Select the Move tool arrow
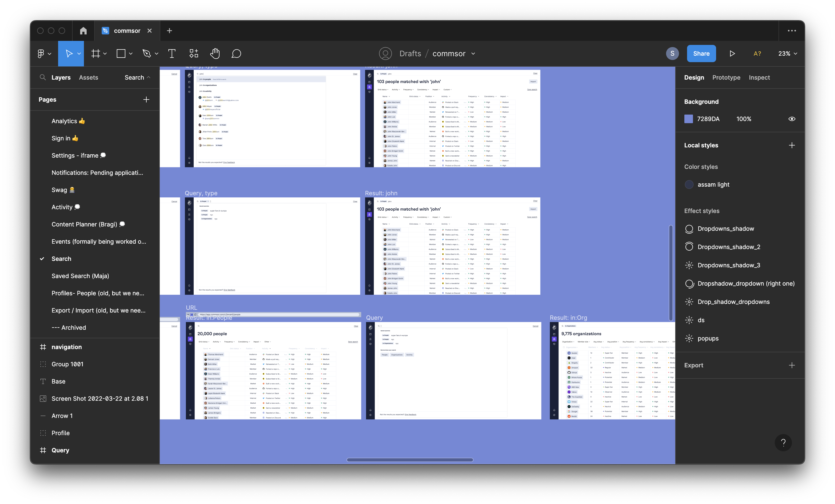Image resolution: width=835 pixels, height=504 pixels. (x=69, y=54)
